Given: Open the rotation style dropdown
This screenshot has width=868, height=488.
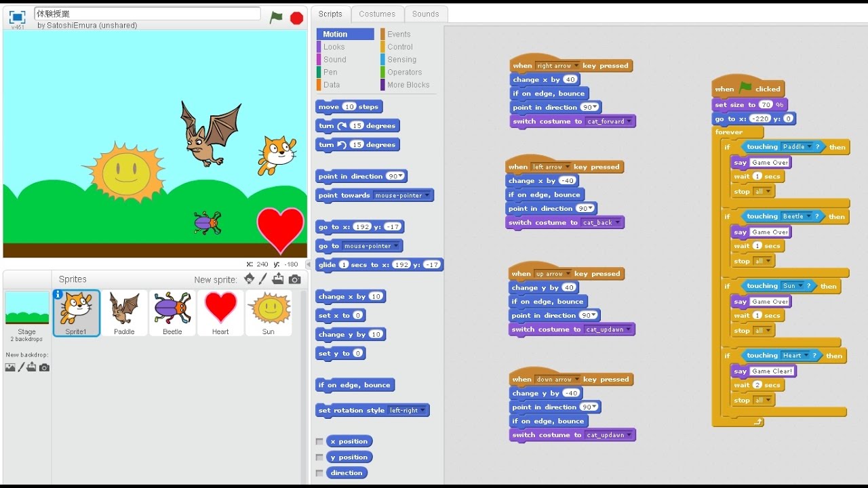Looking at the screenshot, I should (x=422, y=410).
